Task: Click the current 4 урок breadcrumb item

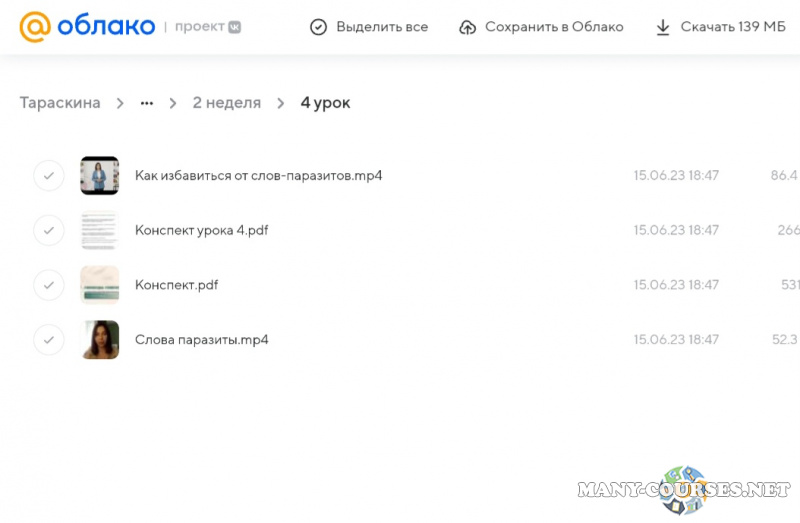Action: [x=325, y=103]
